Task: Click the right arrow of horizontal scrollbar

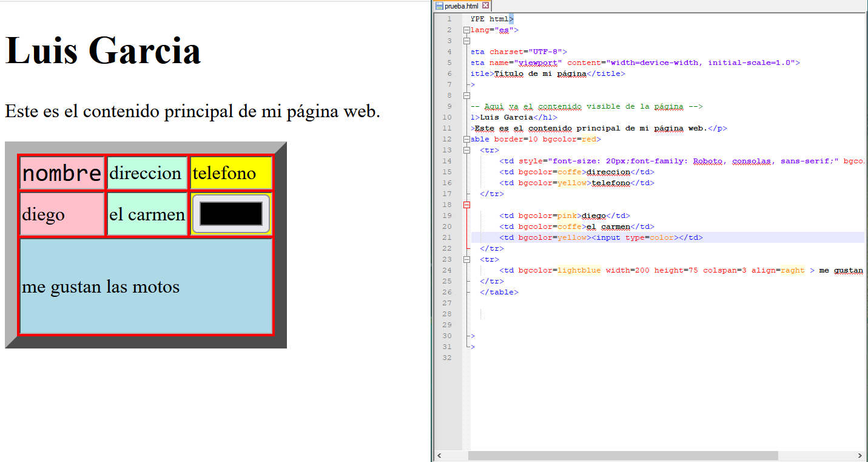Action: pos(860,455)
